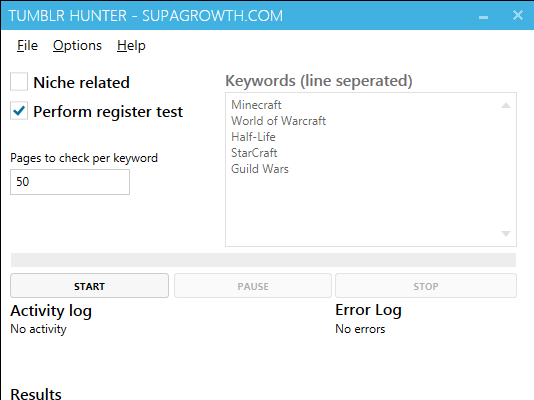Click the progress bar below keywords

click(263, 260)
